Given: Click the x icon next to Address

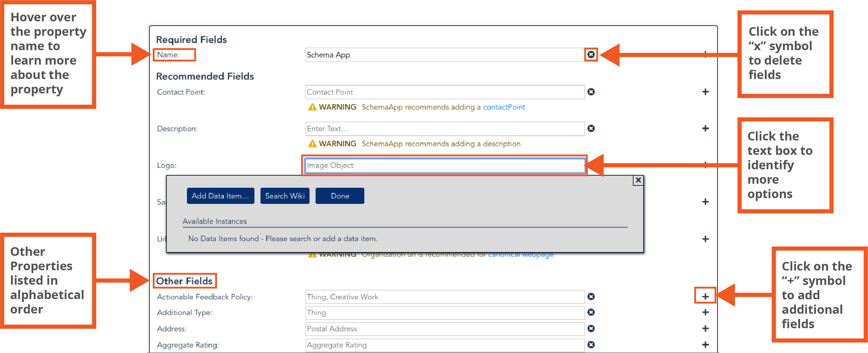Looking at the screenshot, I should [591, 328].
